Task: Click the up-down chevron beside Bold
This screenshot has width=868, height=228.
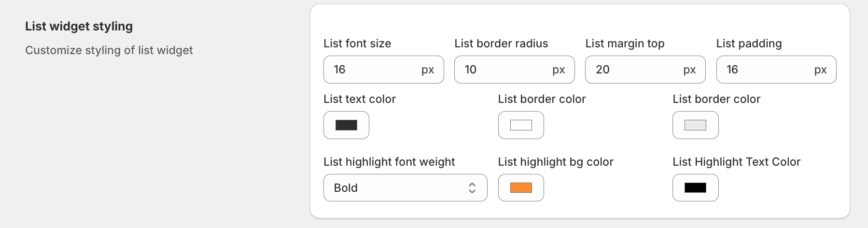Action: pos(472,188)
